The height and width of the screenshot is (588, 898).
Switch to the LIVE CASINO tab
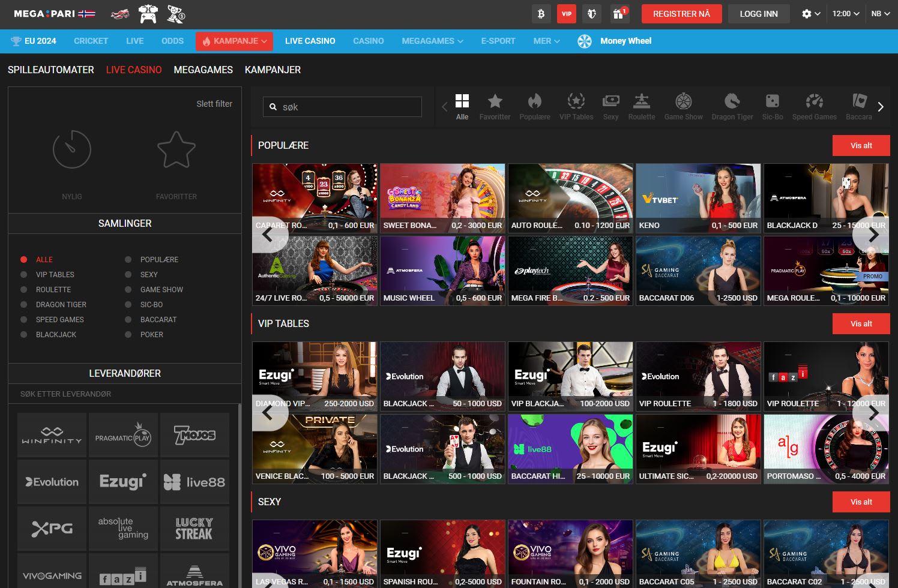pos(133,70)
